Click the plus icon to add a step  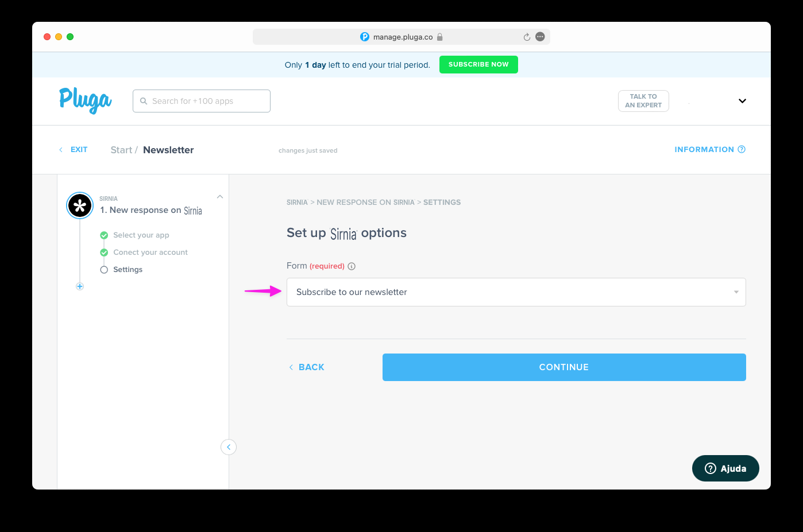[80, 286]
